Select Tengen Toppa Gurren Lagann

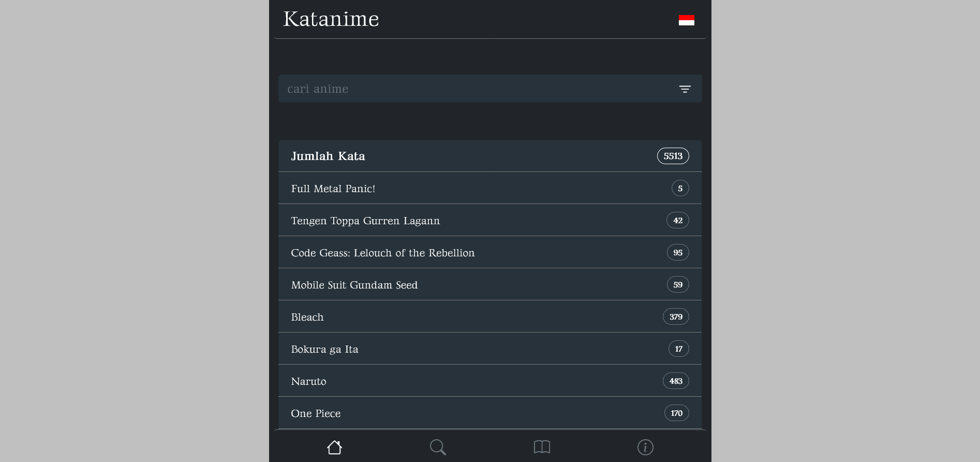365,221
